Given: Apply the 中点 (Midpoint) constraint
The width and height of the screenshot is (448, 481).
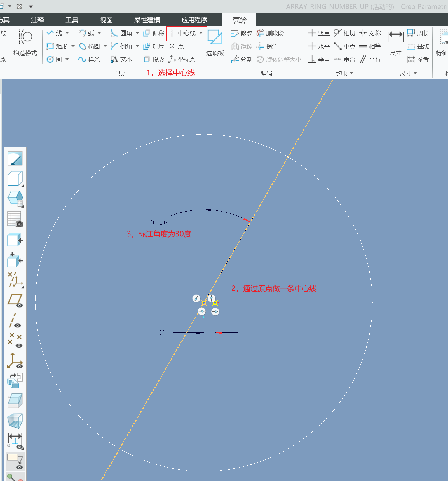Looking at the screenshot, I should point(344,46).
